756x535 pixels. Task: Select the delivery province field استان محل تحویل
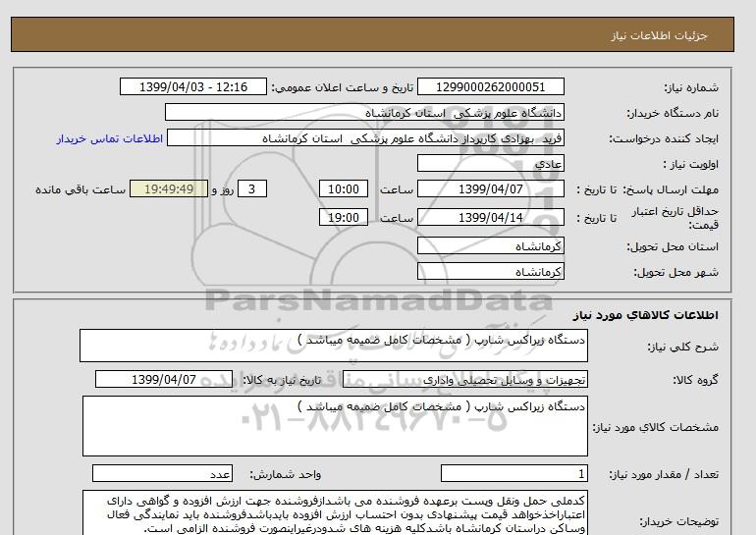[490, 245]
